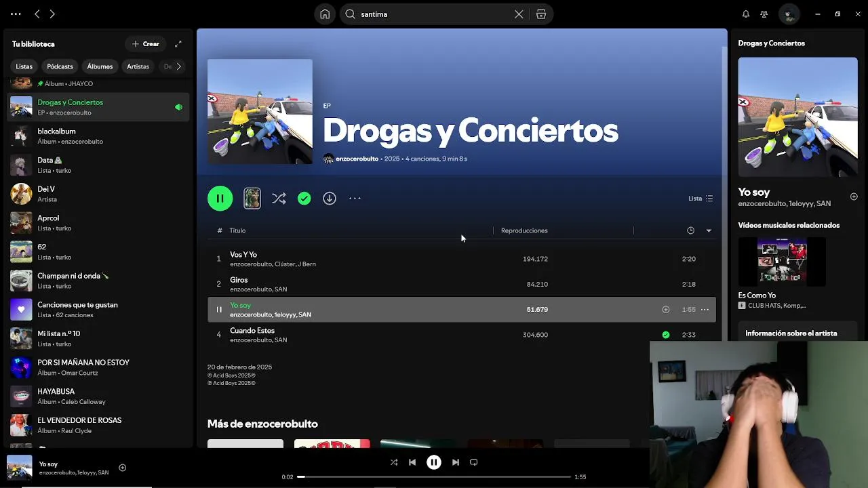868x488 pixels.
Task: Pause playback in the player bar
Action: click(434, 462)
